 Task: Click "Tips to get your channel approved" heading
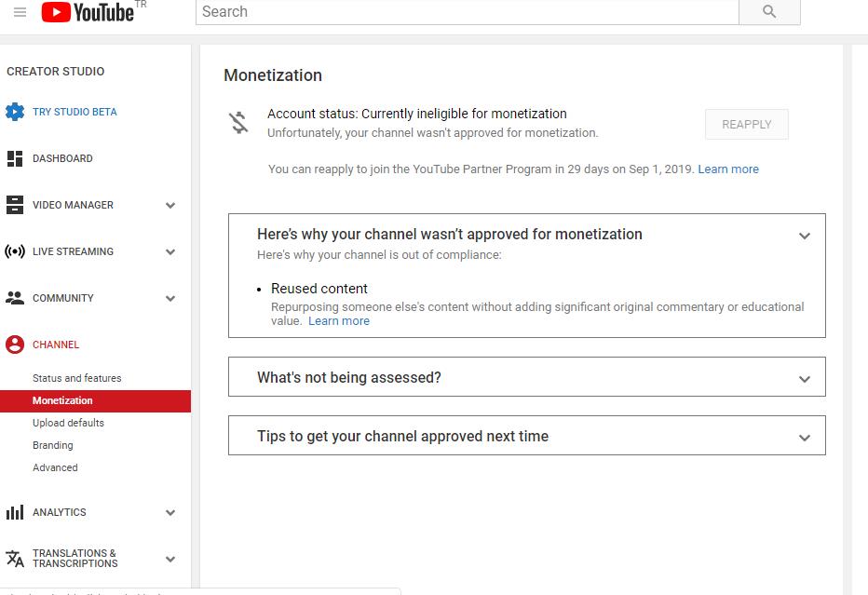[x=402, y=436]
